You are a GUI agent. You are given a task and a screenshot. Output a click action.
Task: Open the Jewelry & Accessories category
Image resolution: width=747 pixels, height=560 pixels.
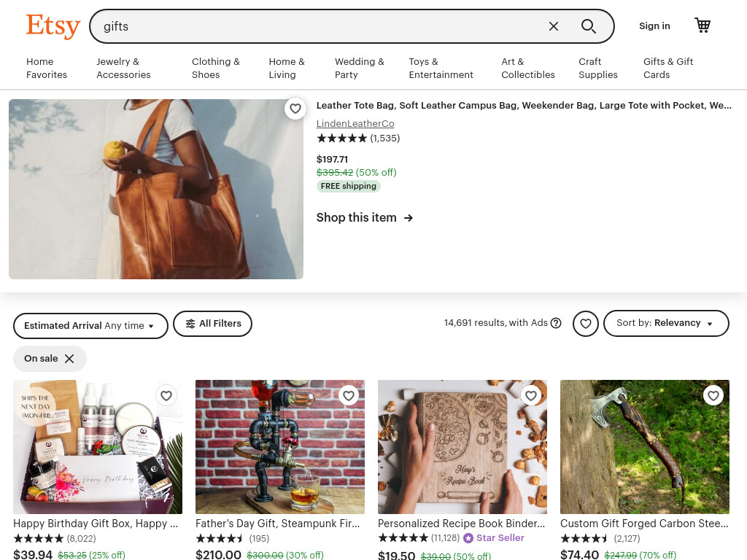tap(123, 68)
